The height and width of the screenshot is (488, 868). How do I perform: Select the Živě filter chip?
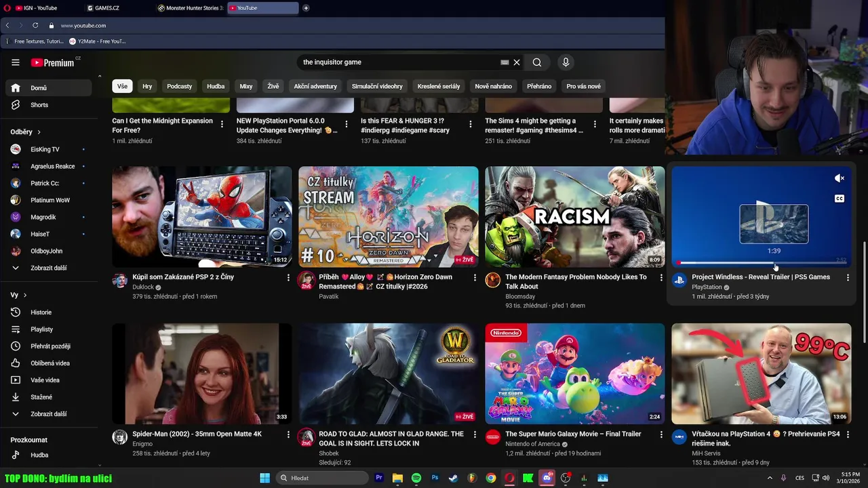tap(273, 86)
